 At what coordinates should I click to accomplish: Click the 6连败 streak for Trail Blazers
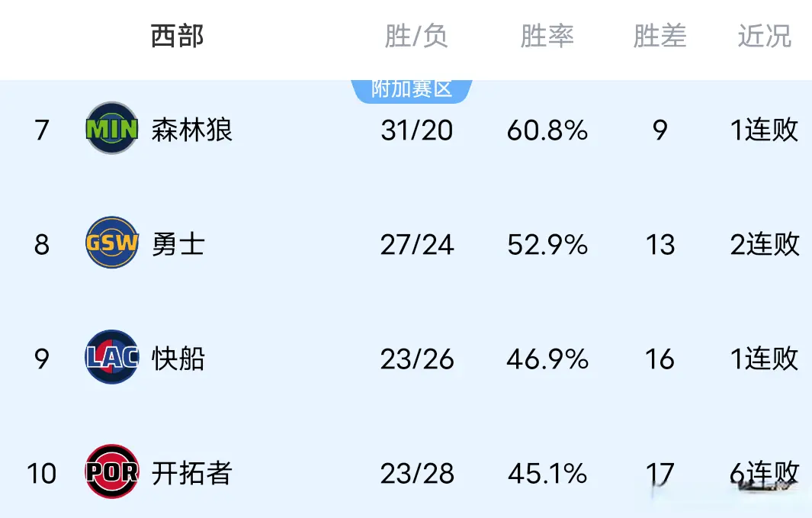(x=764, y=473)
